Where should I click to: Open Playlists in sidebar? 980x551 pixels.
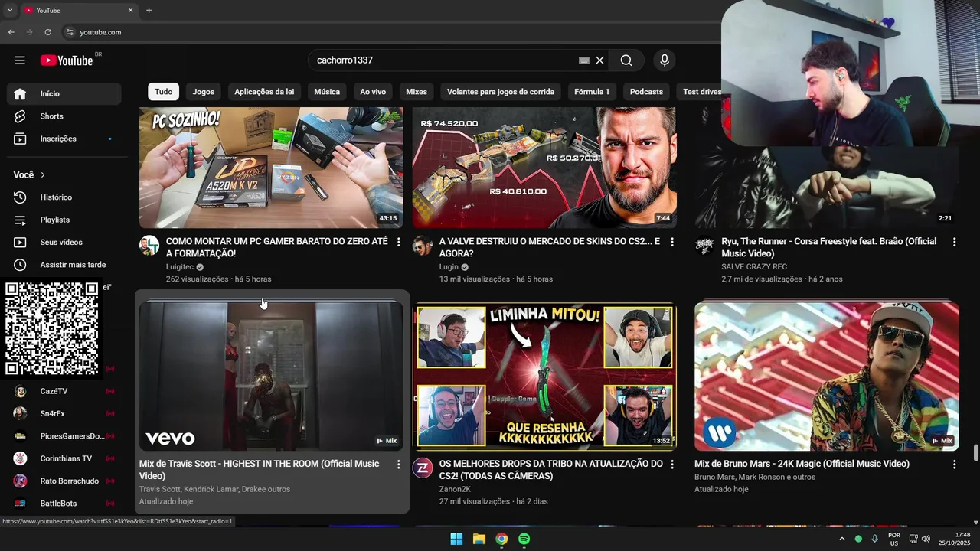point(64,220)
